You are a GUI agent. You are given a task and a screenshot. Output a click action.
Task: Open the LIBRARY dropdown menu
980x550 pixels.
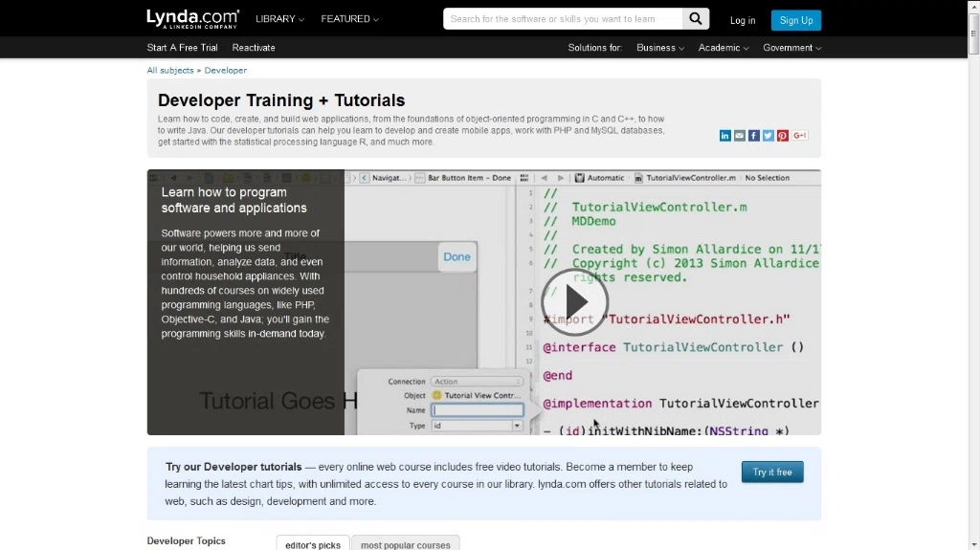(279, 19)
